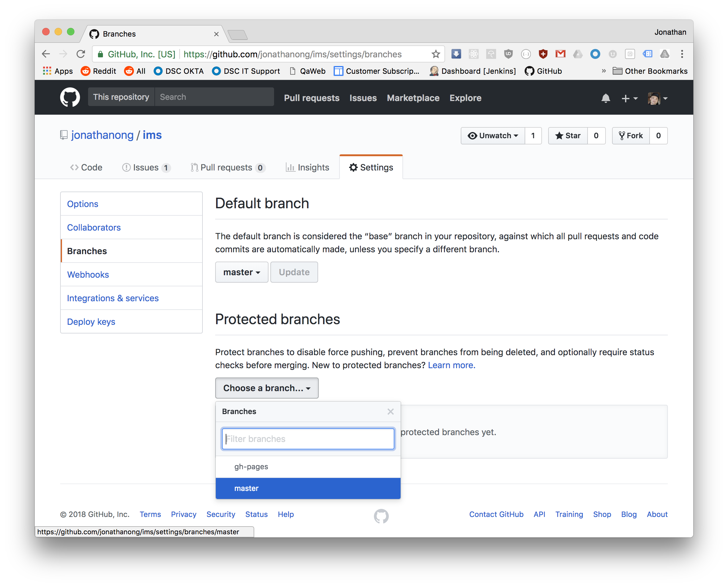
Task: Expand the Choose a branch dropdown
Action: tap(267, 388)
